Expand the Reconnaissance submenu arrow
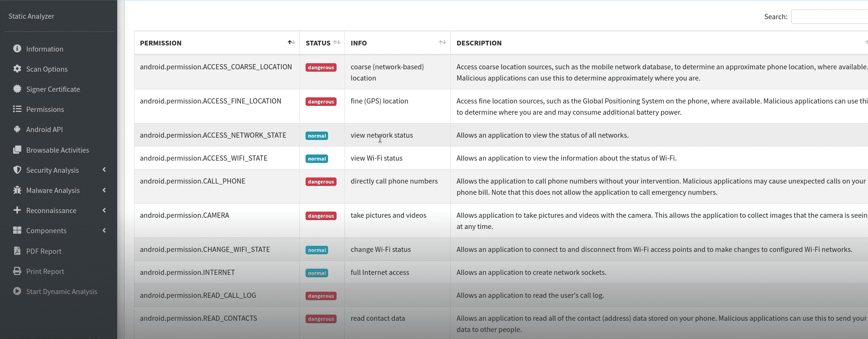 (x=104, y=210)
